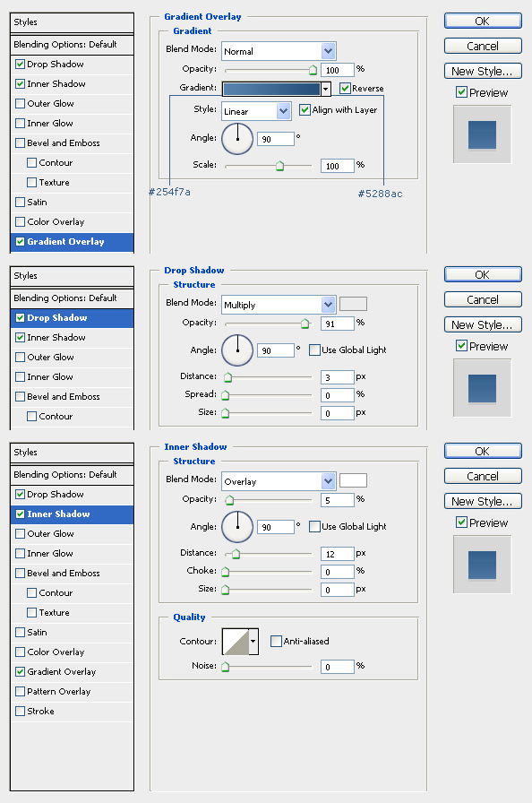The width and height of the screenshot is (532, 803).
Task: Open the Inner Shadow contour picker thumbnail
Action: coord(236,641)
